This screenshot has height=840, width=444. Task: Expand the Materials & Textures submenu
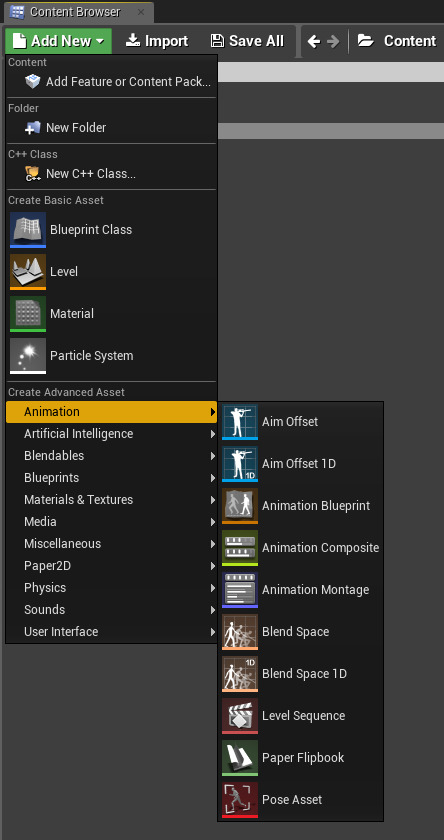[x=111, y=500]
